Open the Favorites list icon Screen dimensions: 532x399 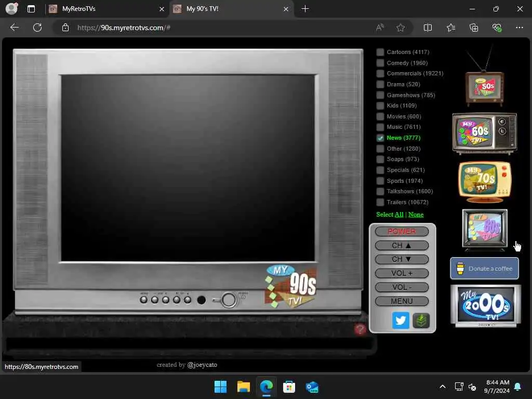tap(451, 28)
